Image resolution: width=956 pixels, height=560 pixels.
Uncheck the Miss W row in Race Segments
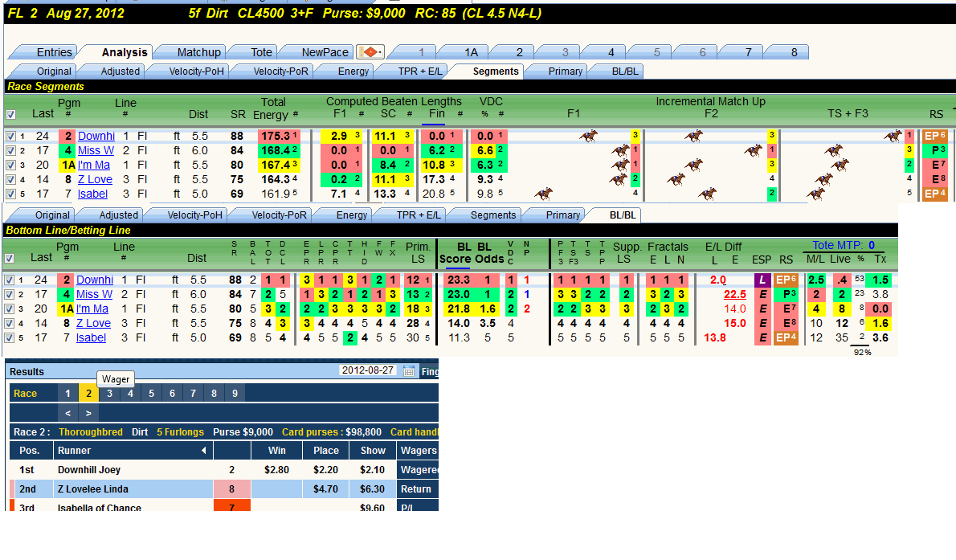coord(10,151)
